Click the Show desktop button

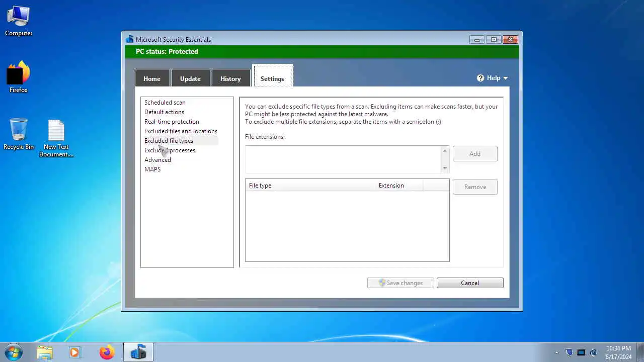tap(640, 352)
